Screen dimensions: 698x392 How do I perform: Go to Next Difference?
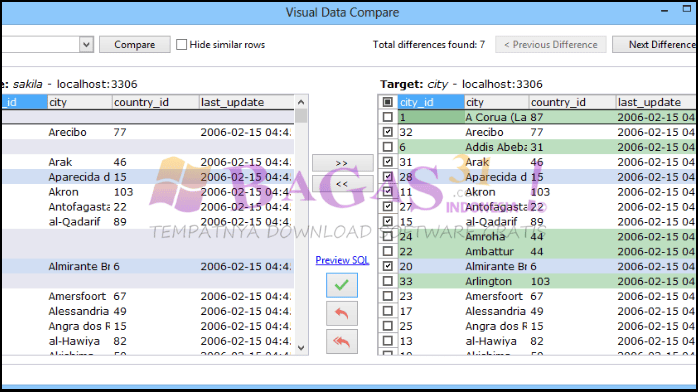(x=655, y=44)
